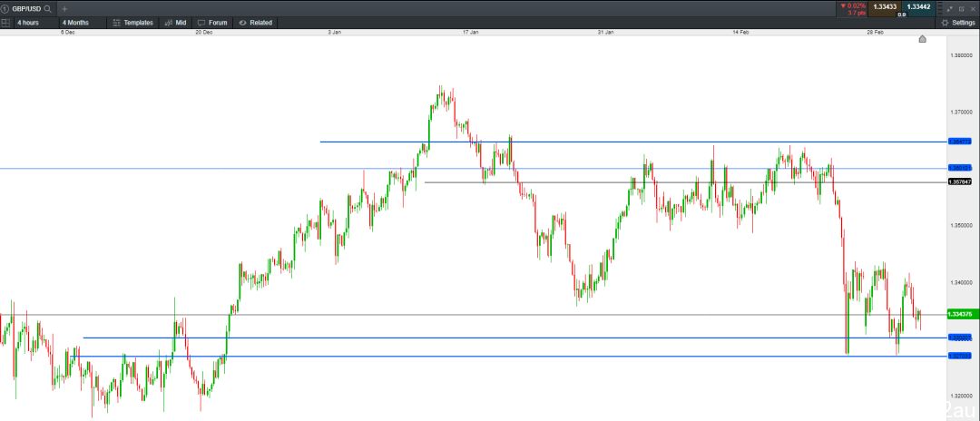Click the 1.320000 axis value
Screen dimensions: 980x421
(x=961, y=396)
